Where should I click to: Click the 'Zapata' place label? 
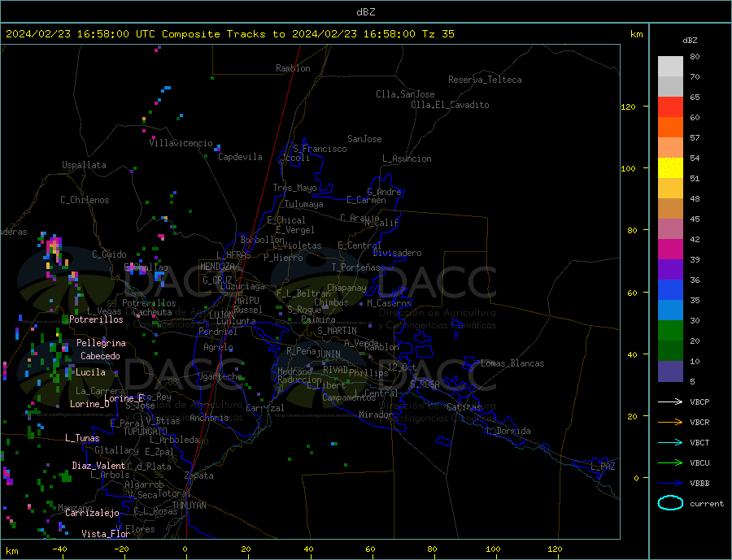point(199,476)
